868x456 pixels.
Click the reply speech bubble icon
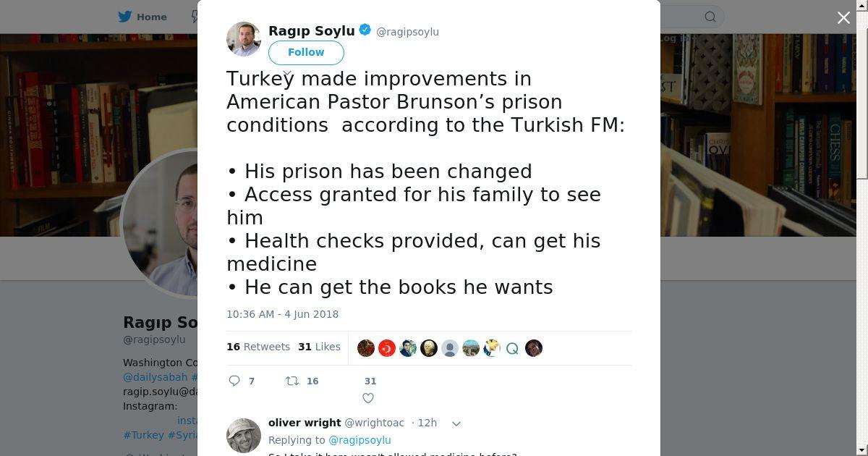click(234, 381)
